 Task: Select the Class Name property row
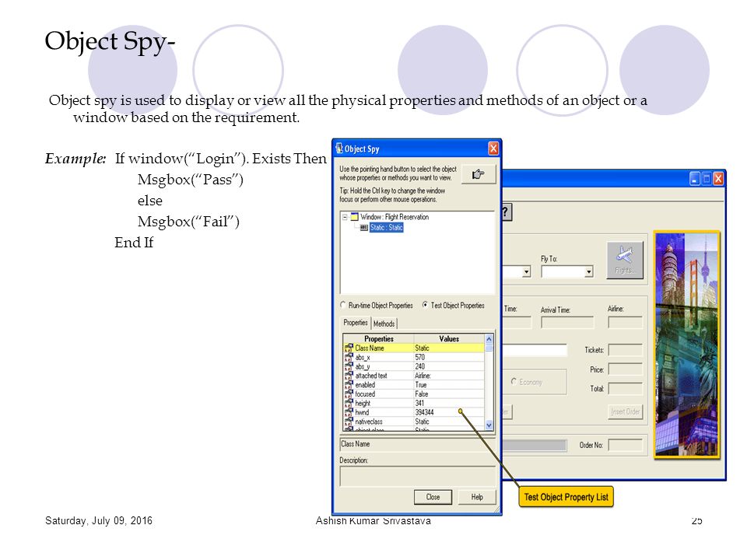[413, 348]
